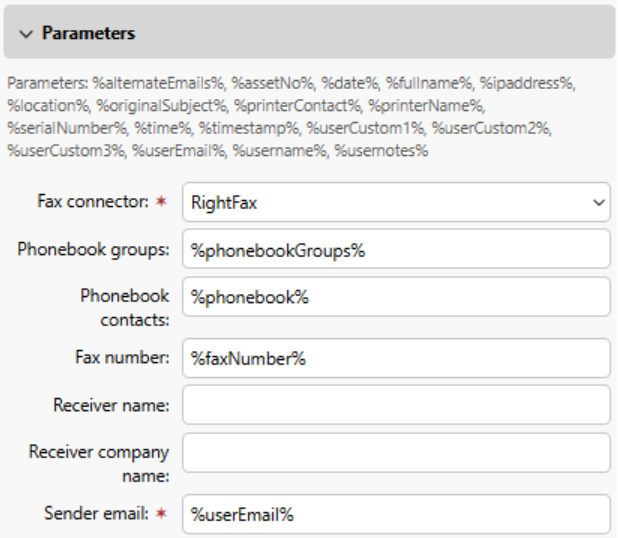Focus the Receiver company name field
Image resolution: width=618 pixels, height=538 pixels.
pos(396,453)
